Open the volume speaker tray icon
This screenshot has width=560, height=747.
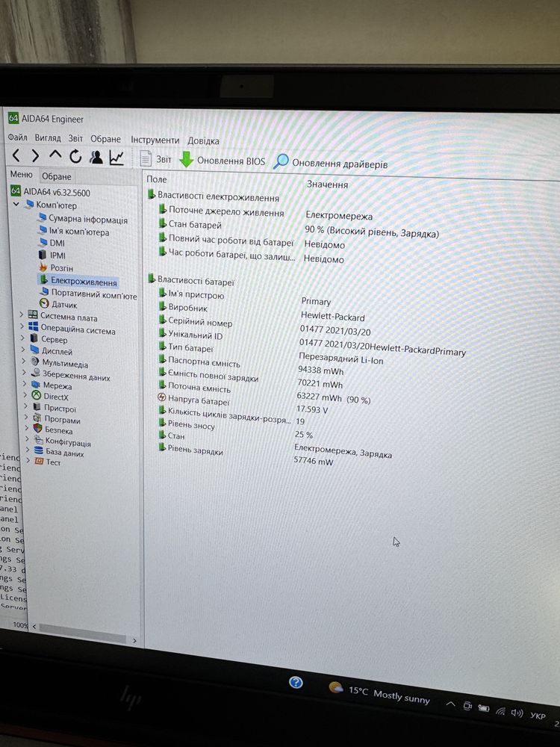pyautogui.click(x=517, y=713)
